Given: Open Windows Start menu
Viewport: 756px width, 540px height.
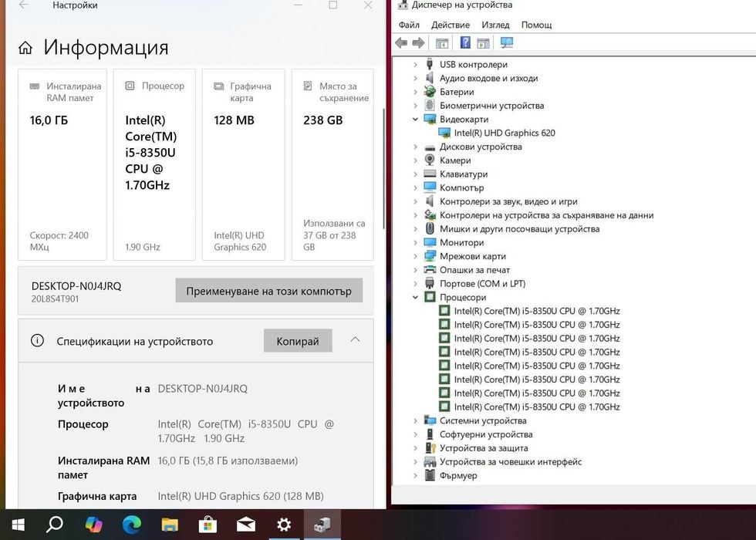Looking at the screenshot, I should (x=18, y=525).
